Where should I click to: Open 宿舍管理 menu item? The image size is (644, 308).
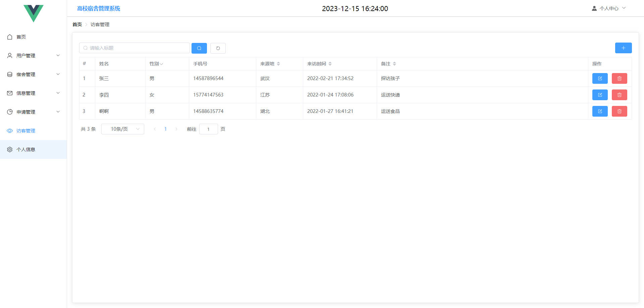pyautogui.click(x=34, y=74)
